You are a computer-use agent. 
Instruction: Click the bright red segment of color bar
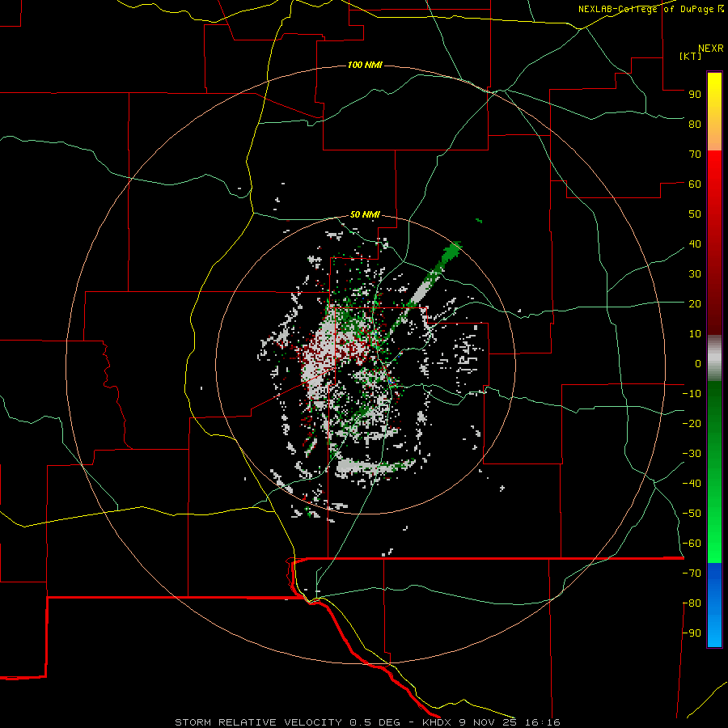714,186
